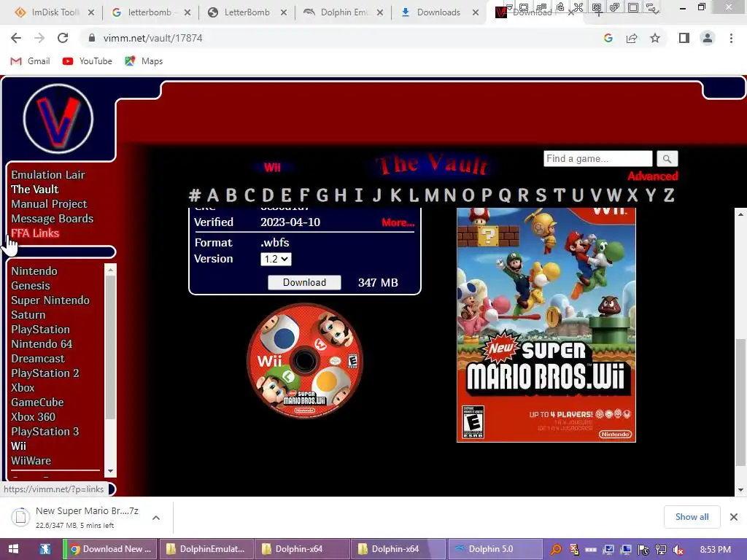Click the Find a game search field
This screenshot has width=747, height=560.
pyautogui.click(x=598, y=158)
